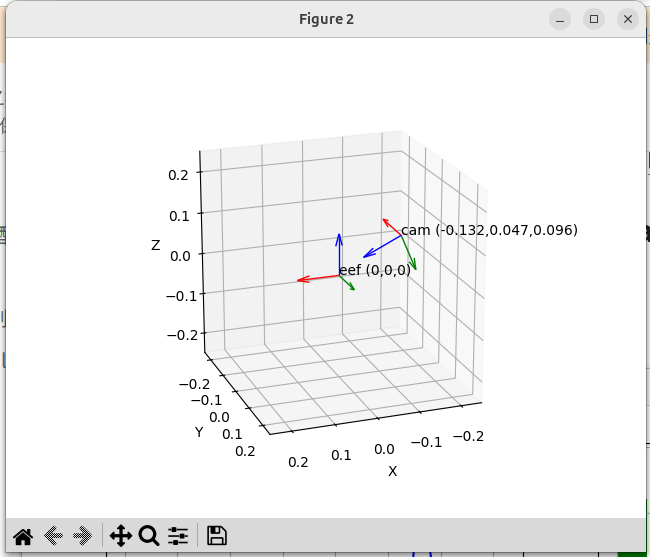Save the figure with the floppy disk icon
The height and width of the screenshot is (557, 650).
click(x=216, y=536)
